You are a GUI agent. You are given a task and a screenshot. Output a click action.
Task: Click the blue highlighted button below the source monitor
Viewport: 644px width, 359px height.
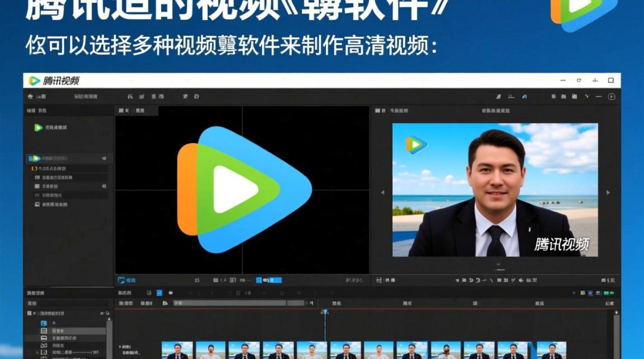tap(269, 280)
